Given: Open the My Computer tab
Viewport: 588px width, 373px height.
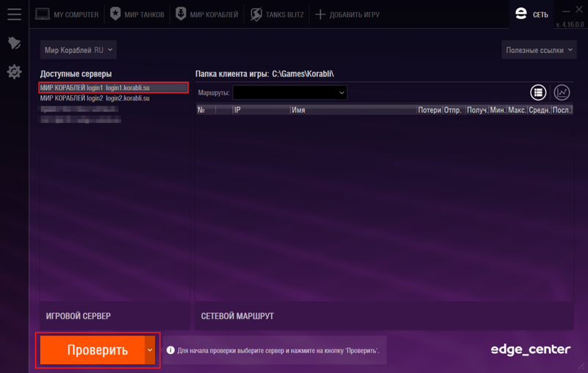Looking at the screenshot, I should click(67, 15).
